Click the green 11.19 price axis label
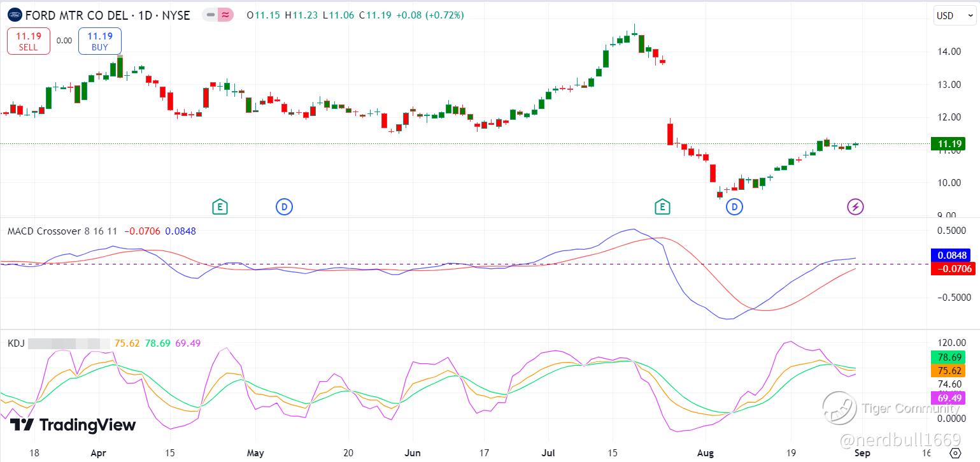Image resolution: width=980 pixels, height=462 pixels. (947, 144)
